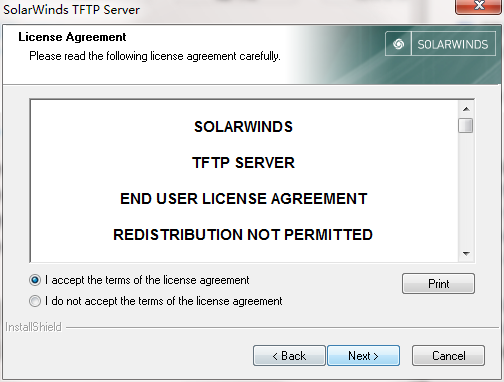Click the InstallShield label
Viewport: 504px width, 382px height.
pos(33,327)
